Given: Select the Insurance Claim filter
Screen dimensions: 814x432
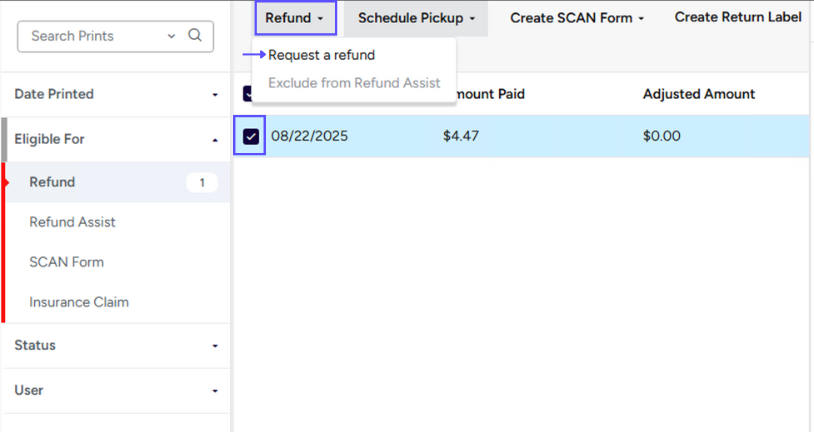Looking at the screenshot, I should click(79, 302).
